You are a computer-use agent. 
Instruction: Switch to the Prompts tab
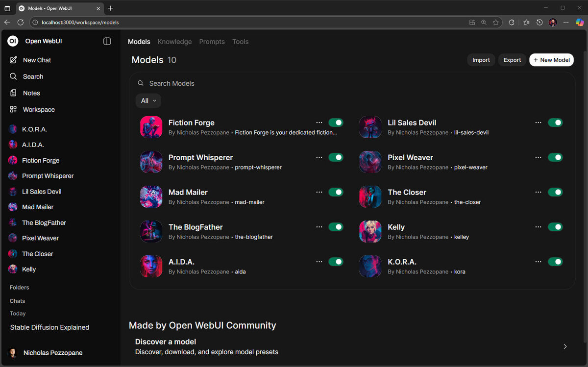(x=212, y=42)
